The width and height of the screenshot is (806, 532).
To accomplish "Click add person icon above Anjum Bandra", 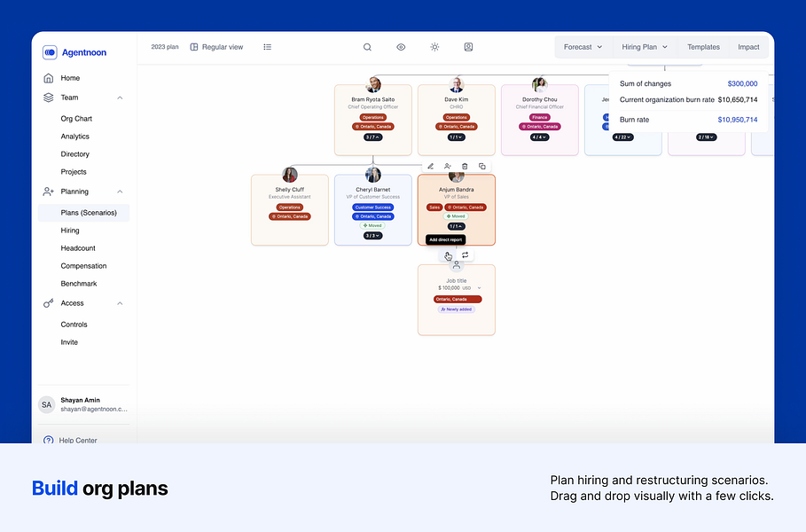I will click(x=448, y=167).
